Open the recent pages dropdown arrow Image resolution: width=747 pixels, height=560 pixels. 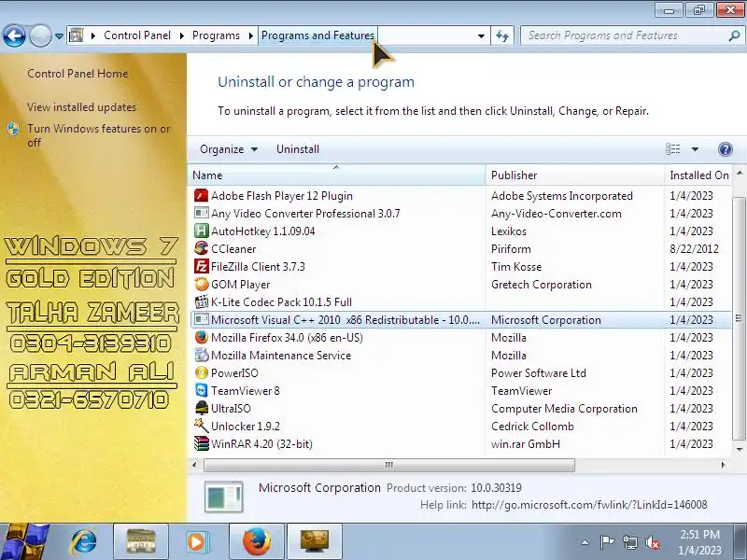(59, 35)
